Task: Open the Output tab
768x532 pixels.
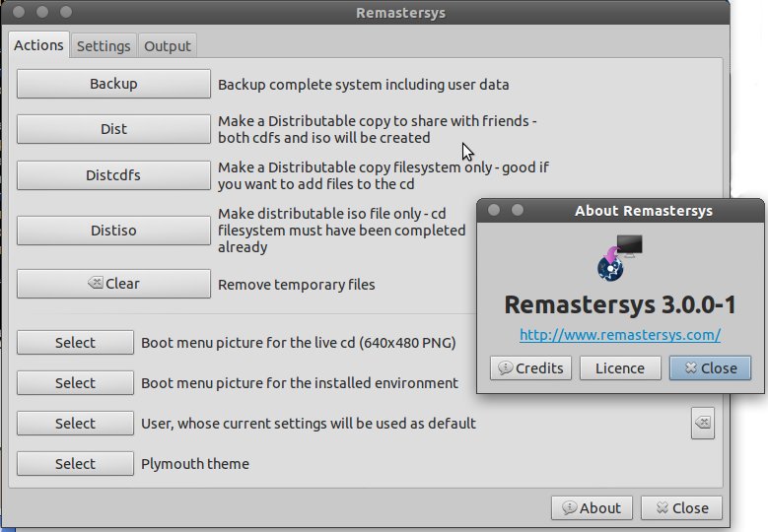Action: click(x=168, y=46)
